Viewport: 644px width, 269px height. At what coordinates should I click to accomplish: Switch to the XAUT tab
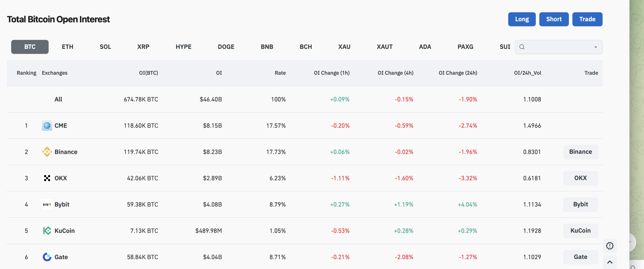pos(385,47)
